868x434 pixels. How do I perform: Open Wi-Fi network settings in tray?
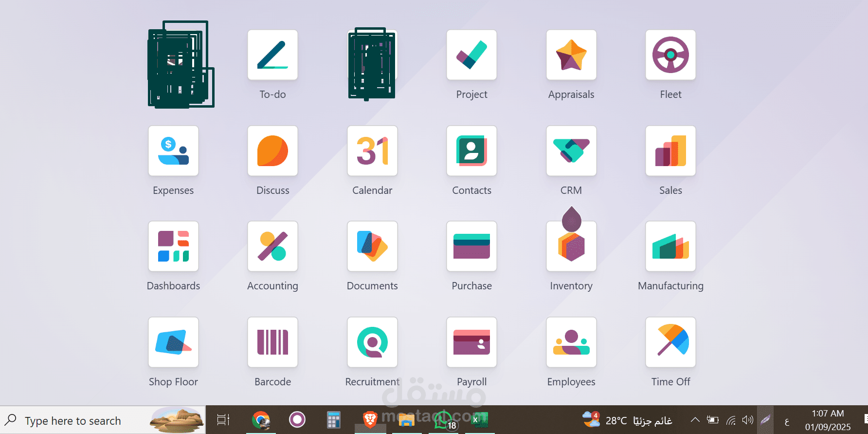click(731, 420)
